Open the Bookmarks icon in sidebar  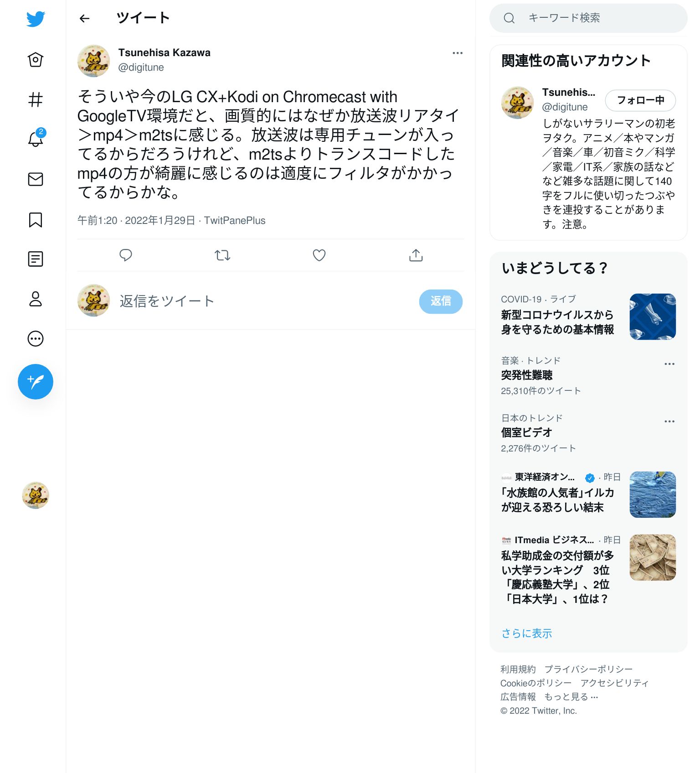pos(36,219)
